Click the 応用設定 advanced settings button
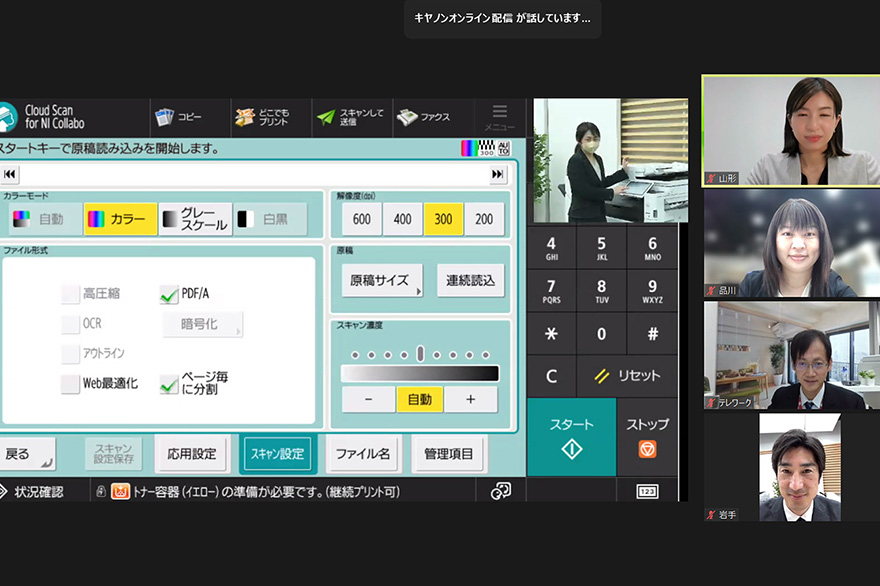 (x=191, y=453)
